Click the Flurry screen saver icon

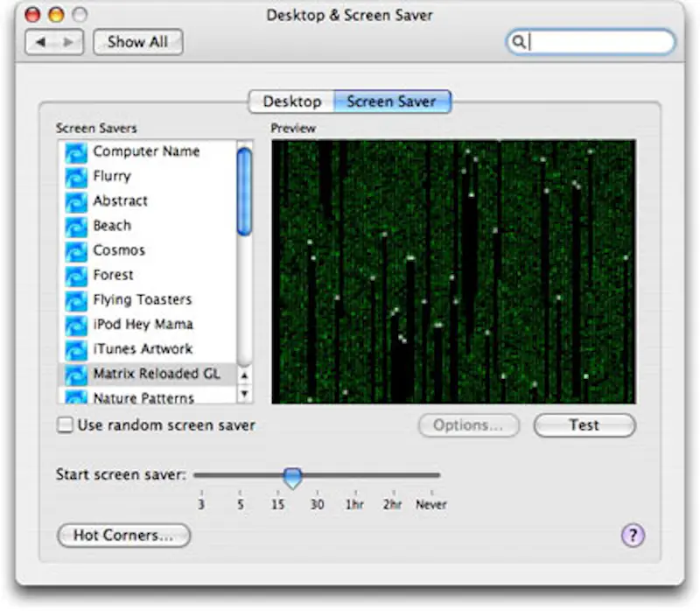point(77,177)
